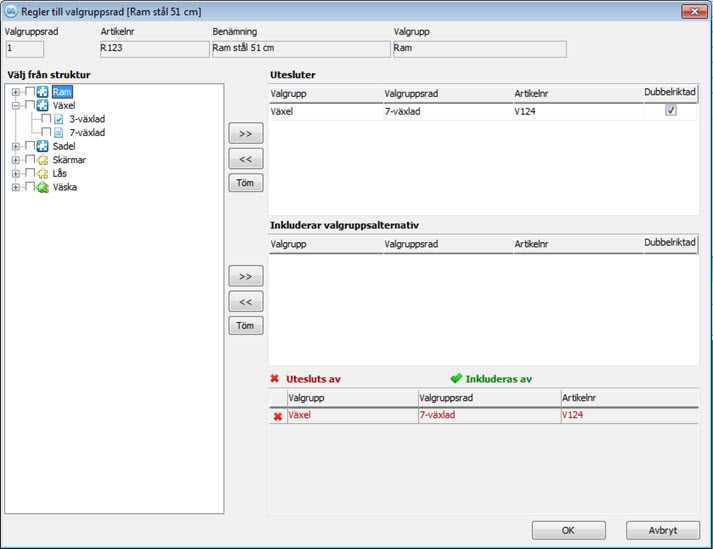Click the Benämning field with Ram stål 51 cm
The width and height of the screenshot is (713, 549).
pyautogui.click(x=298, y=49)
